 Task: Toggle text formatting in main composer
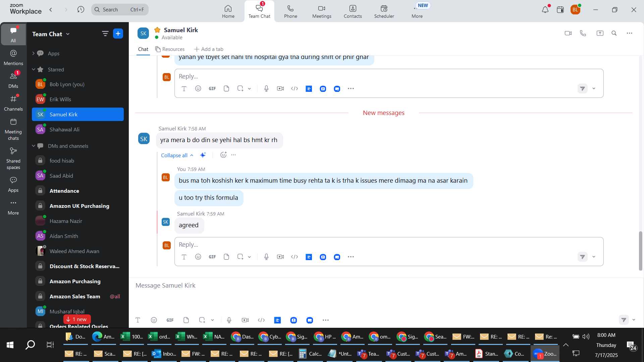[x=138, y=320]
